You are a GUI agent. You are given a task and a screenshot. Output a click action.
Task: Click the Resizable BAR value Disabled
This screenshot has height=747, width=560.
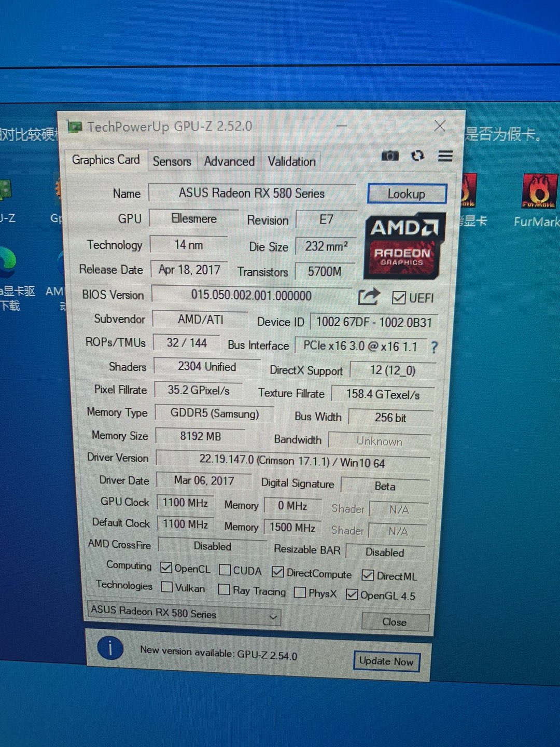coord(385,552)
